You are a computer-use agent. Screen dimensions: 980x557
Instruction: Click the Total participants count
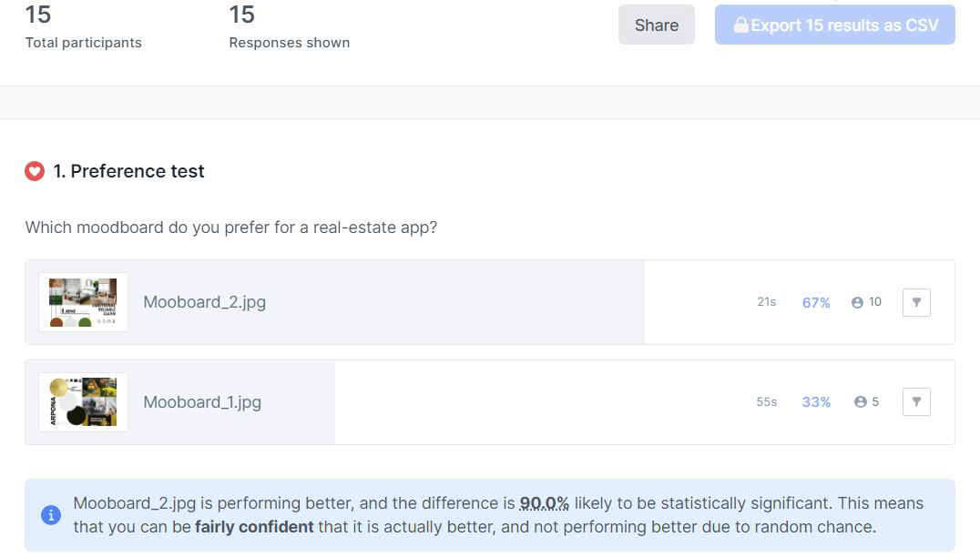(38, 15)
